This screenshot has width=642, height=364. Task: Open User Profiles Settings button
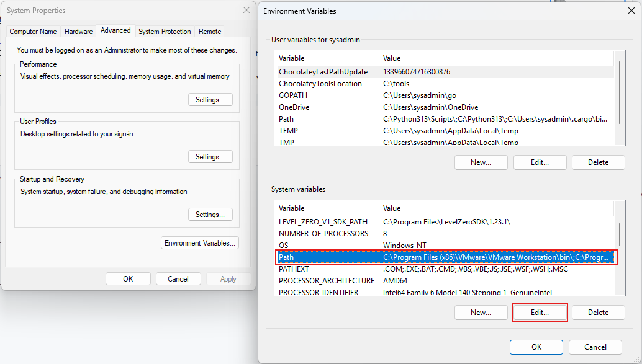[210, 157]
